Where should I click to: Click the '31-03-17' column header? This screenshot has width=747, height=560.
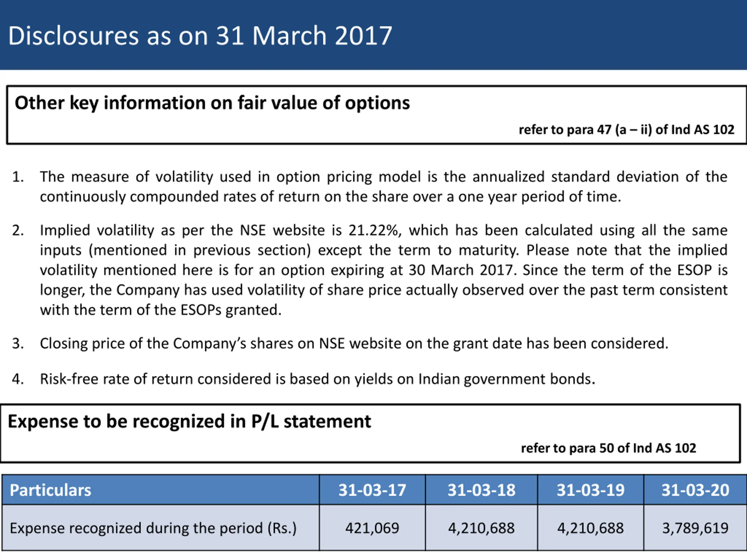372,490
